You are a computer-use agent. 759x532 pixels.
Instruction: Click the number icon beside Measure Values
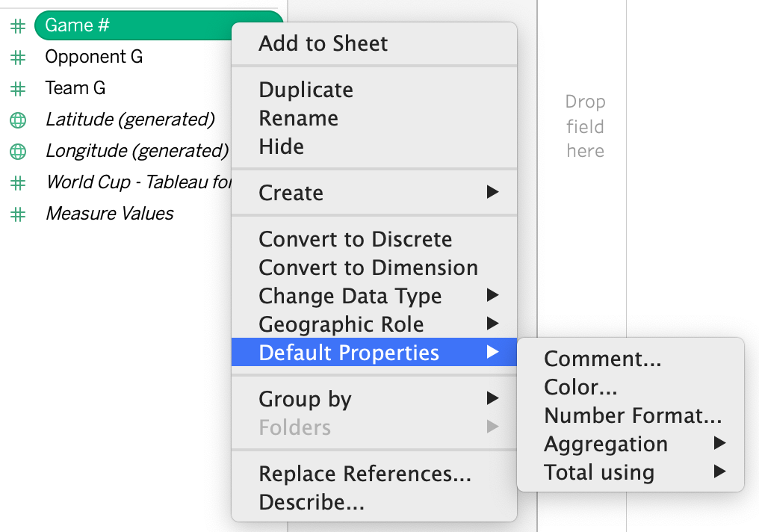click(18, 214)
